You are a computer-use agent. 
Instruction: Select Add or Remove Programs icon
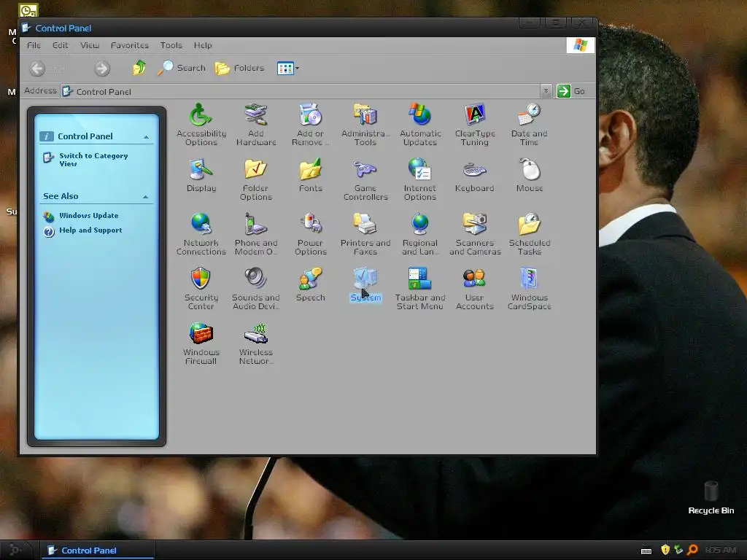[x=311, y=124]
